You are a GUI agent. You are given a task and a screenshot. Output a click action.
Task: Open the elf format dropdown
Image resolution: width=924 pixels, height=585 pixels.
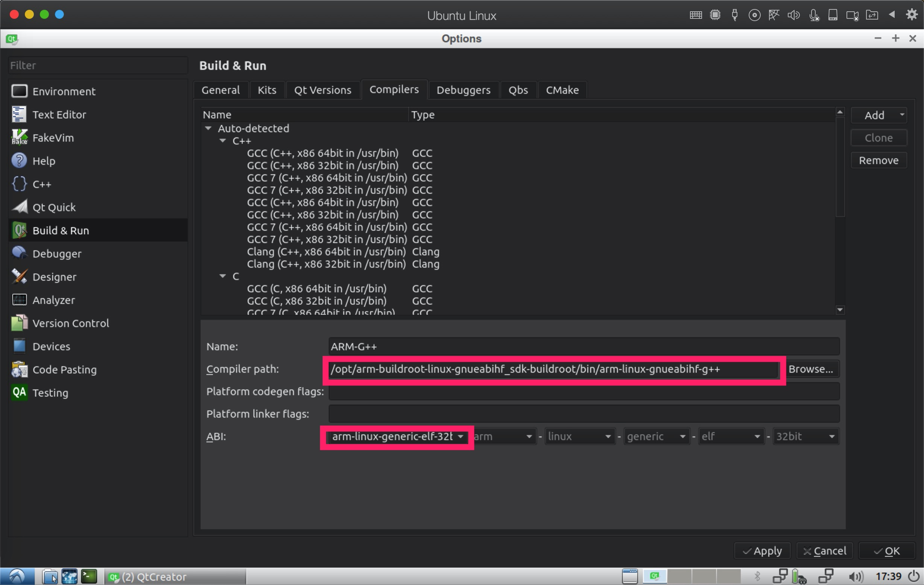[731, 436]
